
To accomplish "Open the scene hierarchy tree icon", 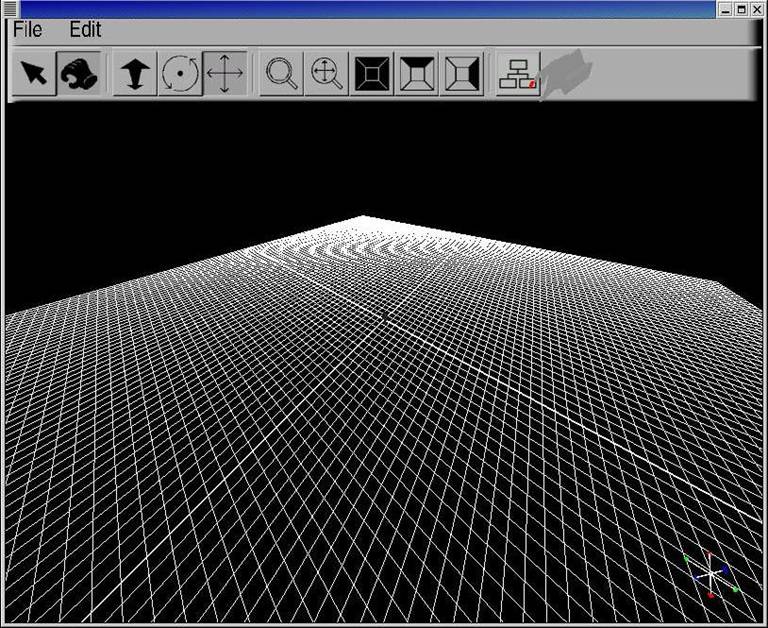I will coord(518,73).
